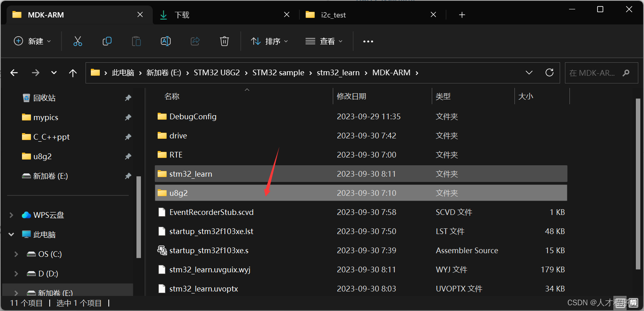Viewport: 644px width, 311px height.
Task: Expand chevron after stm32_learn in path
Action: click(x=366, y=73)
